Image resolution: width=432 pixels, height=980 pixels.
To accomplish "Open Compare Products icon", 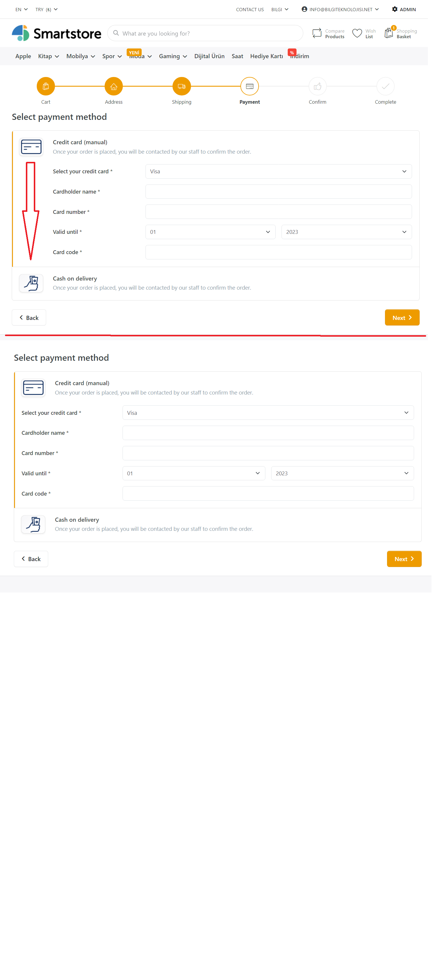I will pos(317,33).
